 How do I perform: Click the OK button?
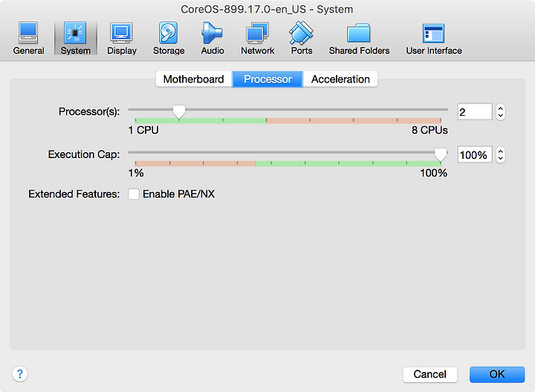(x=497, y=374)
